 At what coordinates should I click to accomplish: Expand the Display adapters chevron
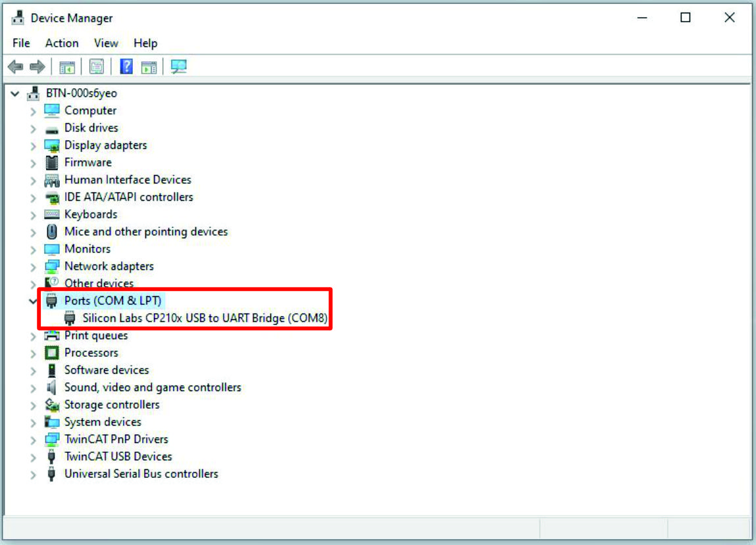[33, 146]
